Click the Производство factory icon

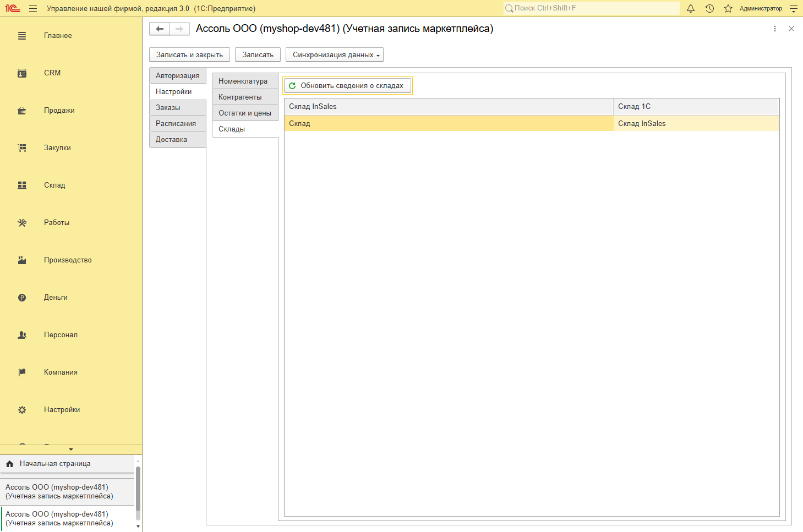[22, 260]
